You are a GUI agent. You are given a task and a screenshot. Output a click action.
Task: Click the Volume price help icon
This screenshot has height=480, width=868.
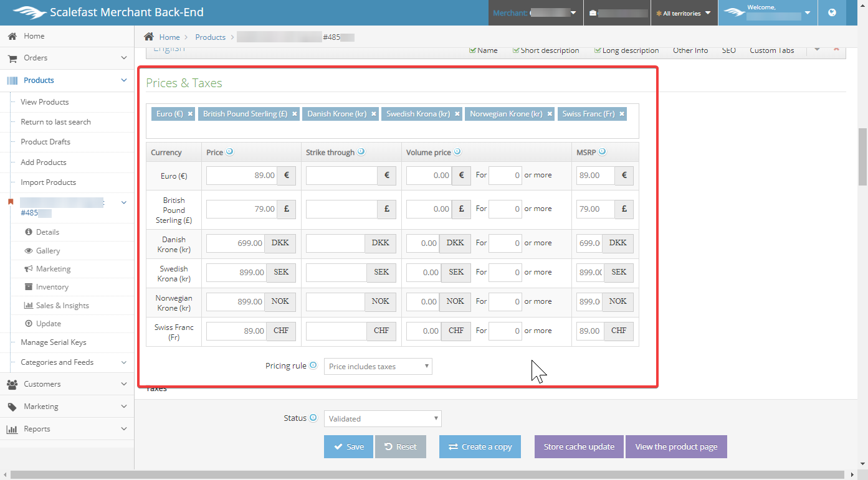[x=457, y=152]
